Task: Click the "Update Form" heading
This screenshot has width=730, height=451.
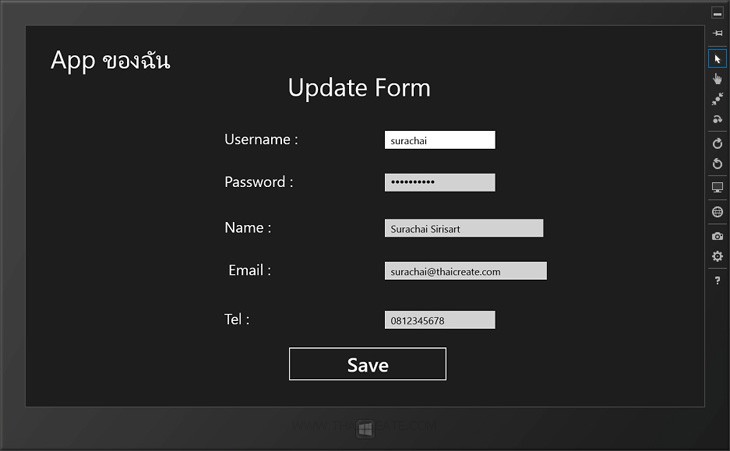Action: [359, 88]
